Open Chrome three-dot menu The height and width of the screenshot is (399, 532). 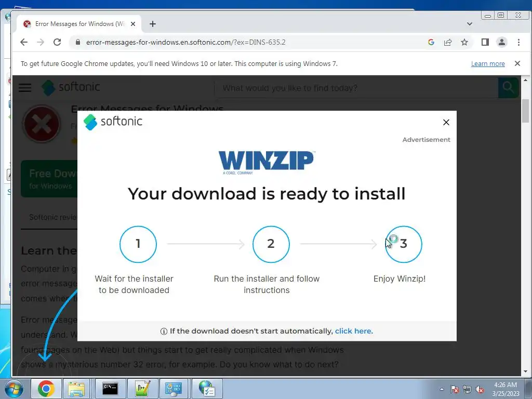click(518, 42)
